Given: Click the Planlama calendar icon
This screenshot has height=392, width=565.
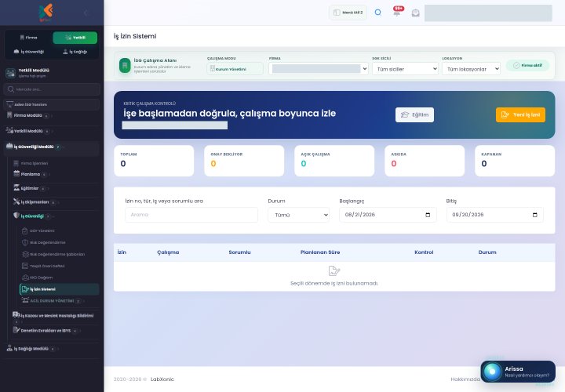Looking at the screenshot, I should (x=16, y=173).
